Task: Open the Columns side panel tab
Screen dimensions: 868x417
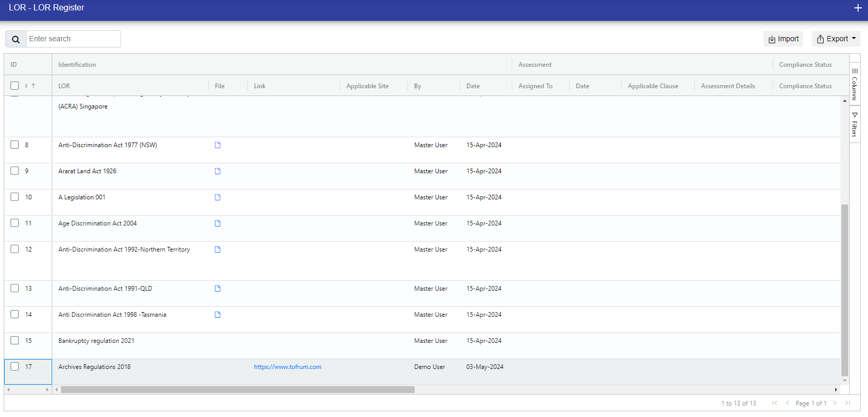Action: pos(854,84)
